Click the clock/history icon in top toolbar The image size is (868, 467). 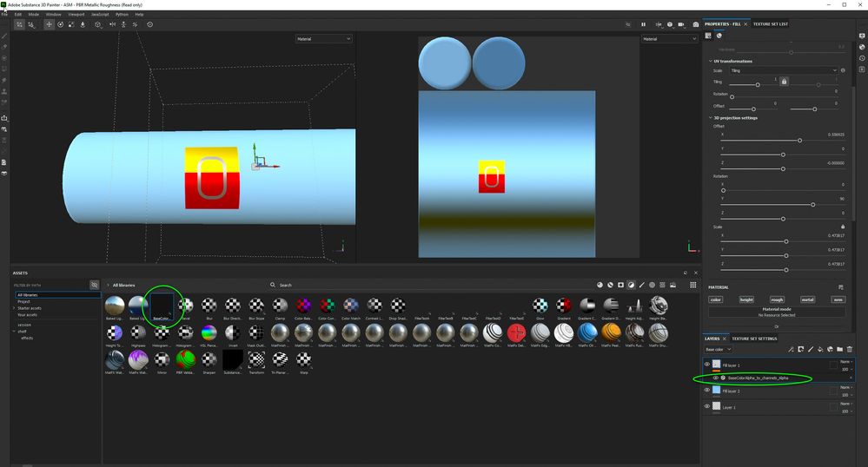[149, 24]
